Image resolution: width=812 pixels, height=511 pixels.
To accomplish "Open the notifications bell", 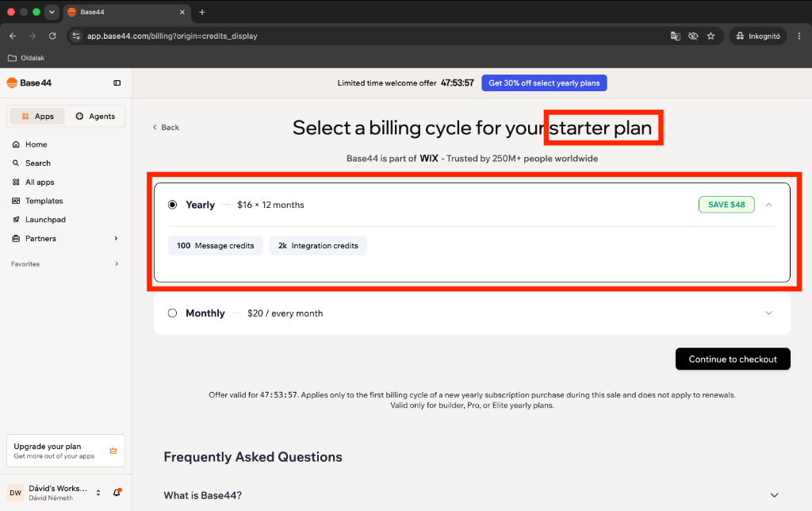I will point(117,492).
